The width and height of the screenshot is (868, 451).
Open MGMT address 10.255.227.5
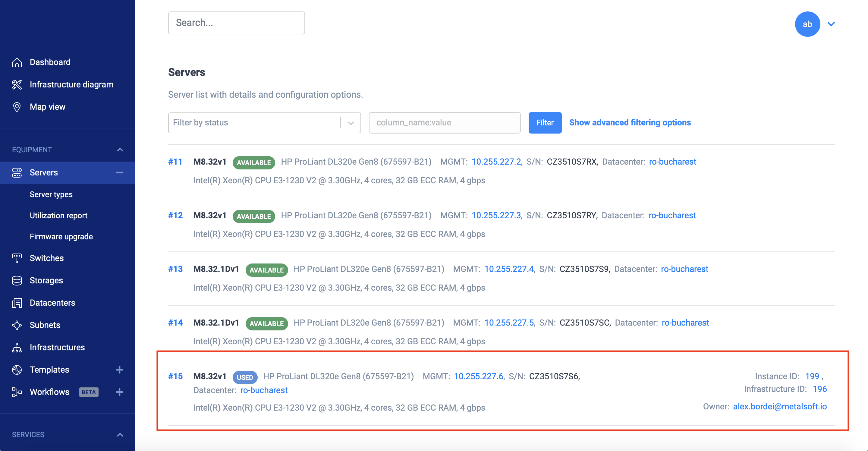click(x=509, y=323)
